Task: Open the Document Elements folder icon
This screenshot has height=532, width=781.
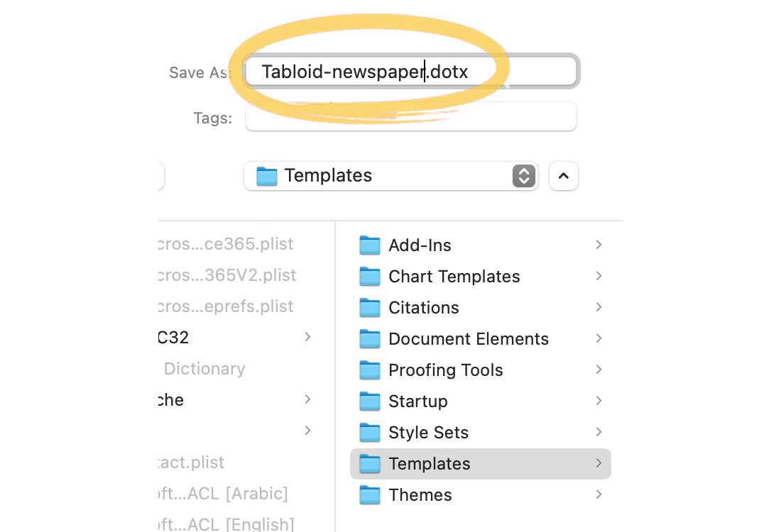Action: click(x=370, y=338)
